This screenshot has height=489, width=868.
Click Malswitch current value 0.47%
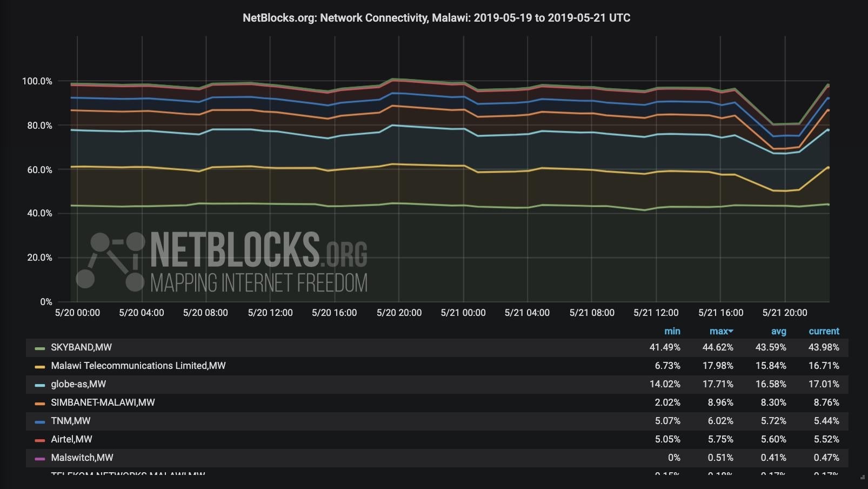[x=826, y=458]
